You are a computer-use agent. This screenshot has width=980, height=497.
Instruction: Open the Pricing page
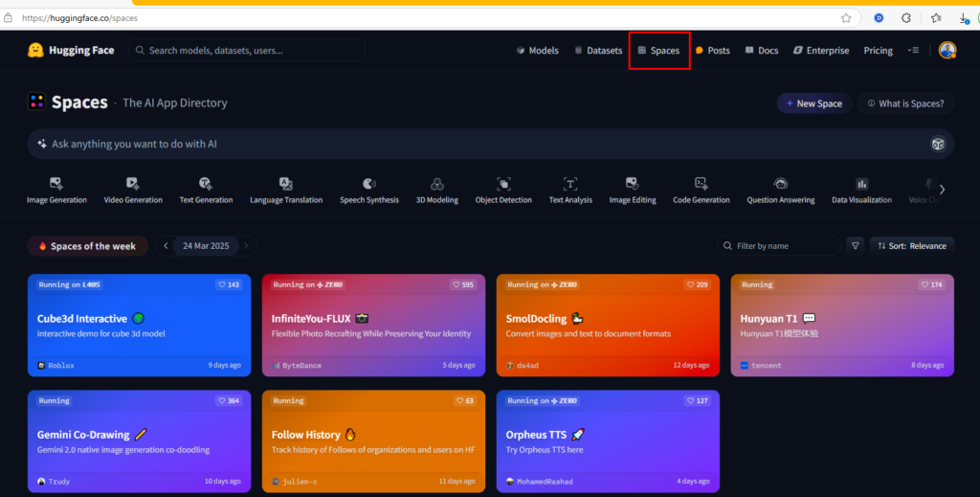[x=879, y=50]
